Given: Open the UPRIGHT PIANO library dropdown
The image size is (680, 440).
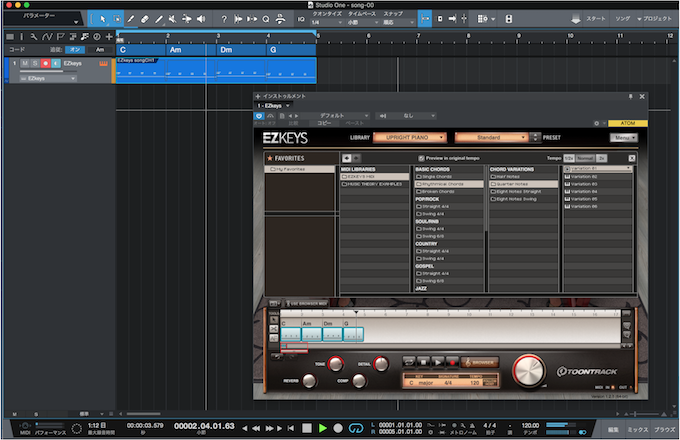Looking at the screenshot, I should click(x=410, y=137).
